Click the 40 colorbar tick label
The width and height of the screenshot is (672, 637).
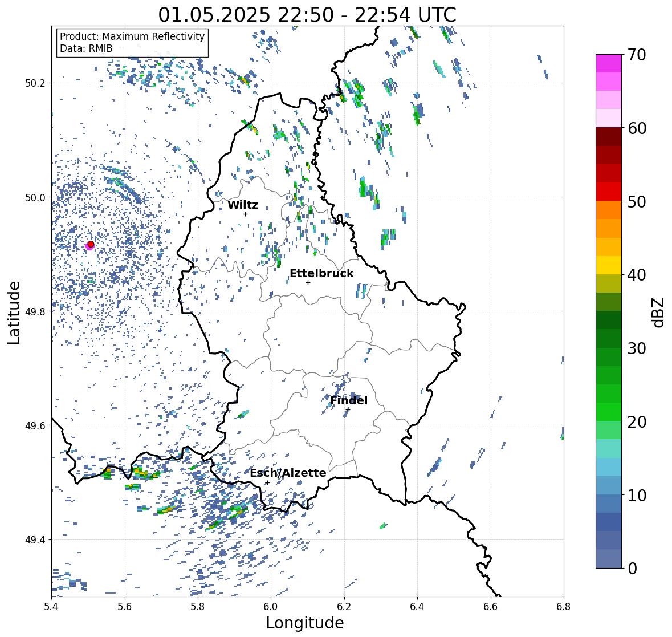(637, 275)
